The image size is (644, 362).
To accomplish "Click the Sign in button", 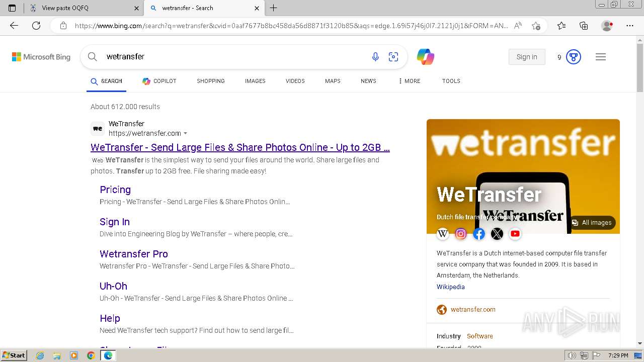I will click(x=527, y=57).
